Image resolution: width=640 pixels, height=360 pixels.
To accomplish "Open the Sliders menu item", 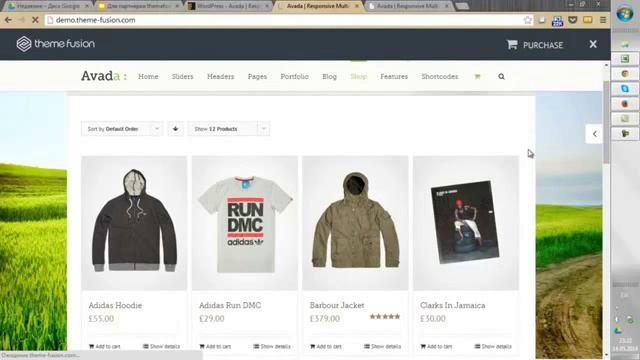I will click(x=182, y=76).
